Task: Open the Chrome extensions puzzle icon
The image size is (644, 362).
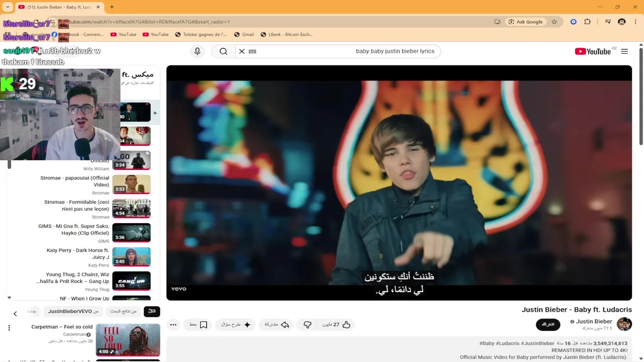Action: pyautogui.click(x=588, y=22)
